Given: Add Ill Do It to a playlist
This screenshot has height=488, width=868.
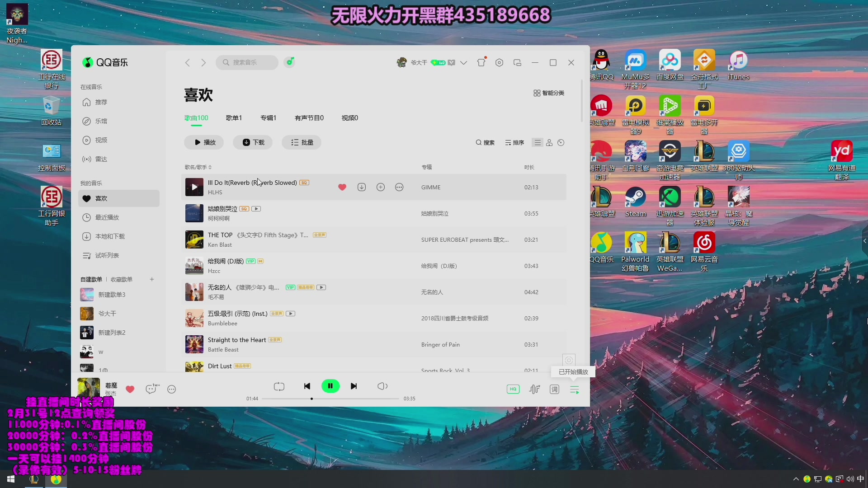Looking at the screenshot, I should [381, 187].
